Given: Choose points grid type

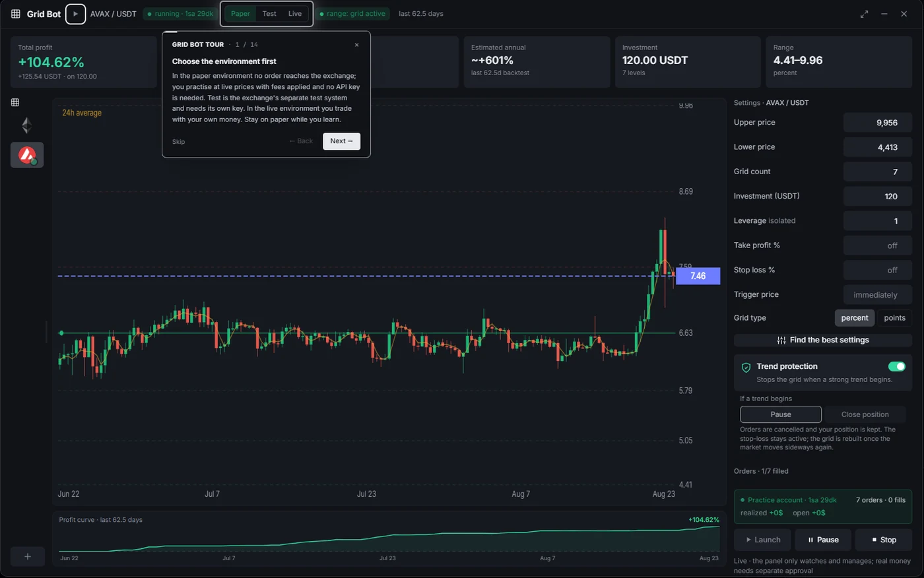Looking at the screenshot, I should (894, 318).
